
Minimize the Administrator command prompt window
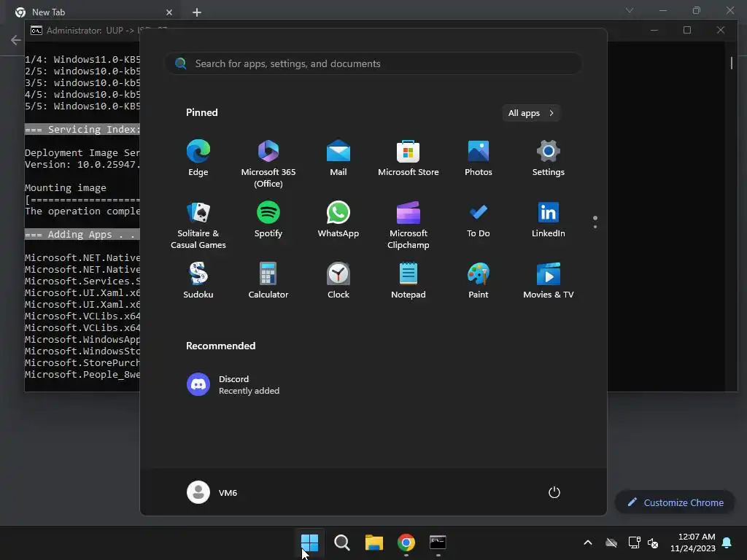click(654, 30)
